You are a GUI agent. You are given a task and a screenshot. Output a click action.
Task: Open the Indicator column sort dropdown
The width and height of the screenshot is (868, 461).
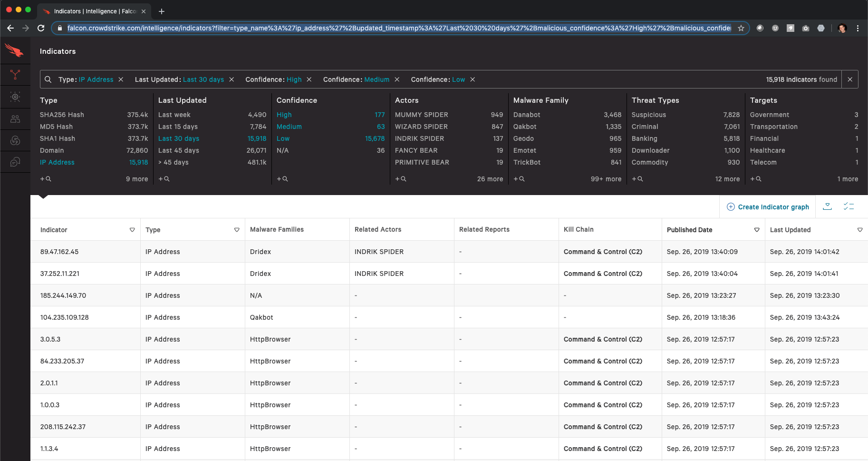tap(132, 230)
